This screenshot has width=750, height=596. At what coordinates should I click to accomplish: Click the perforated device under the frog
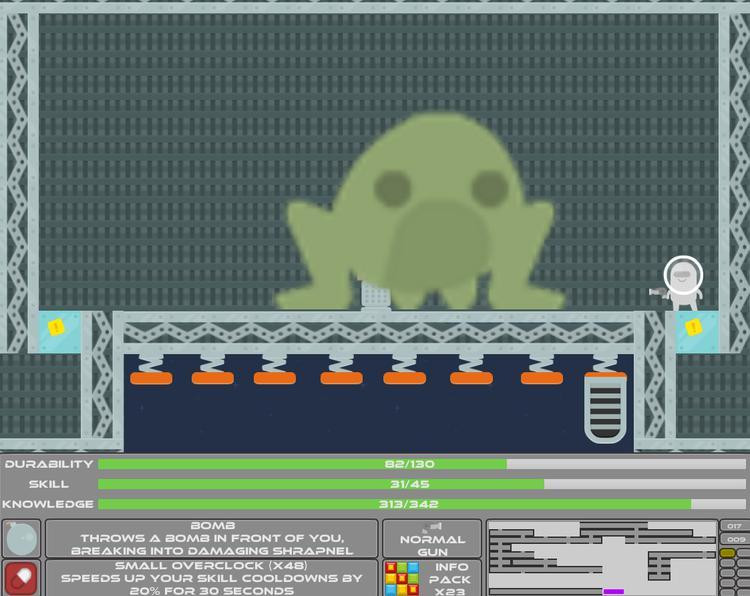pos(375,295)
